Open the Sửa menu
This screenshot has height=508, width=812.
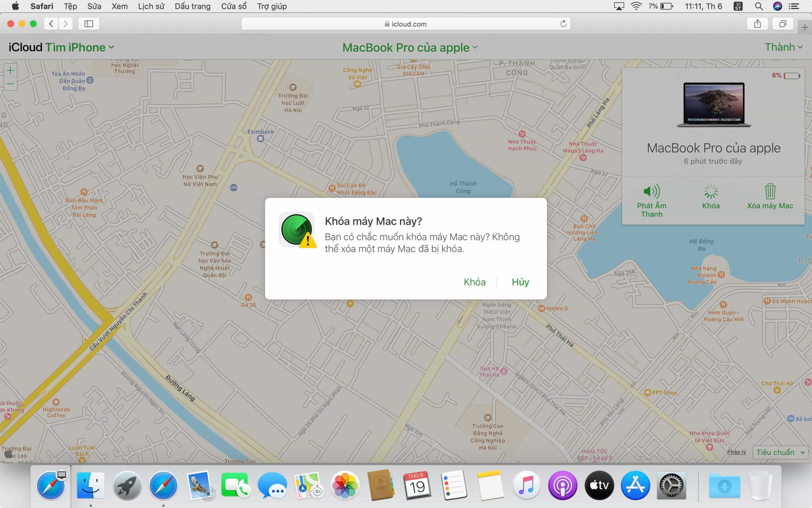(94, 6)
